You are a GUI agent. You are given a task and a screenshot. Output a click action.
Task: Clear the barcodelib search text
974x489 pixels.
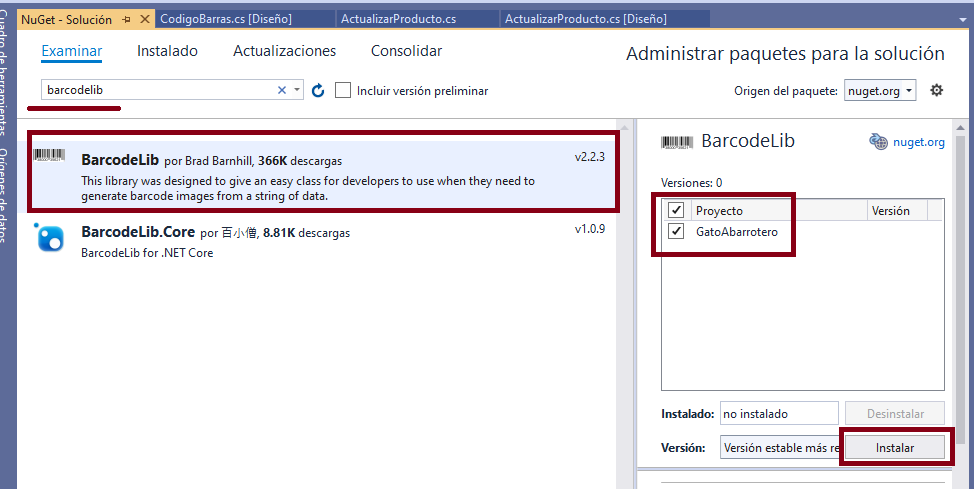281,90
